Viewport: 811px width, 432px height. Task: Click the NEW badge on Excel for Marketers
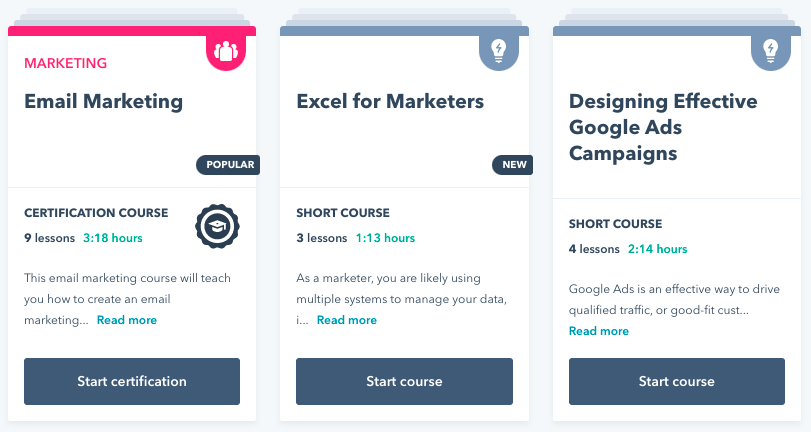(514, 165)
